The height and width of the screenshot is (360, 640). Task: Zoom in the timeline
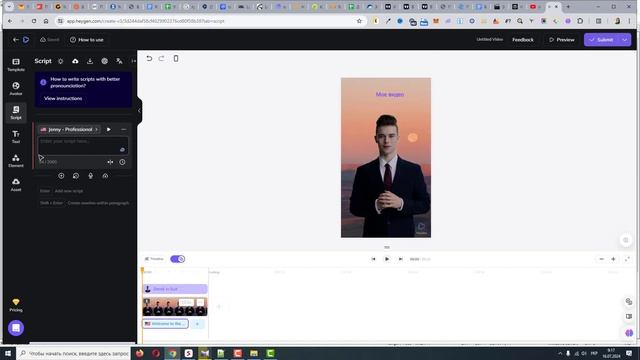(613, 259)
